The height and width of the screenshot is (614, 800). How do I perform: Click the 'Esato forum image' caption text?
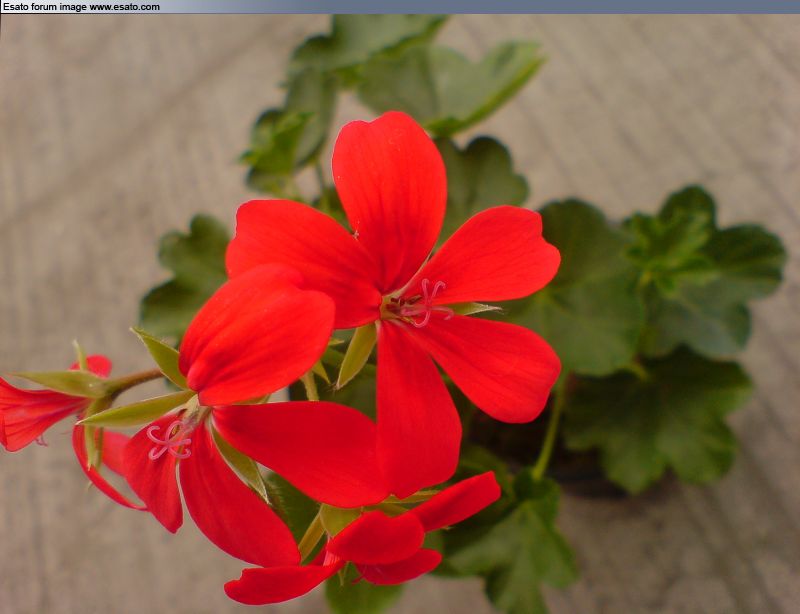click(43, 7)
